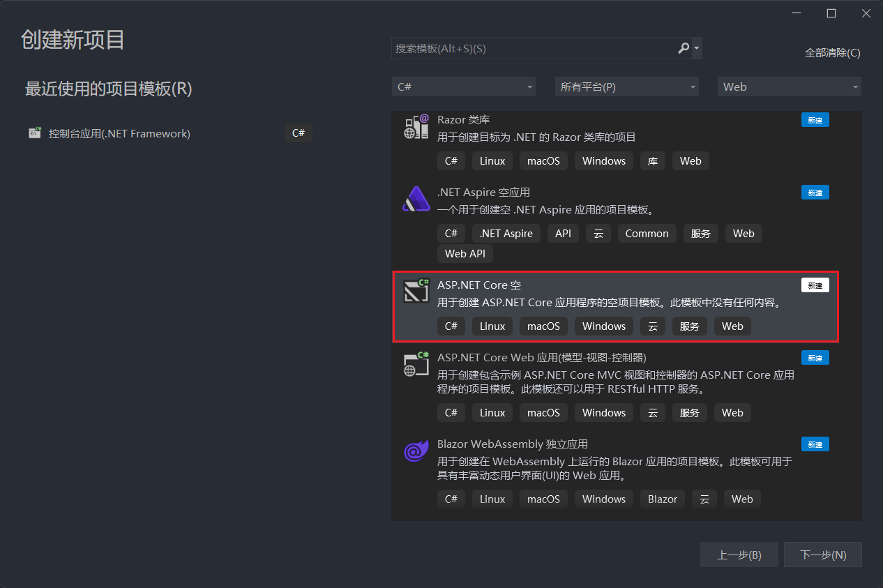The image size is (883, 588).
Task: Go back with the previous step button
Action: pos(739,555)
